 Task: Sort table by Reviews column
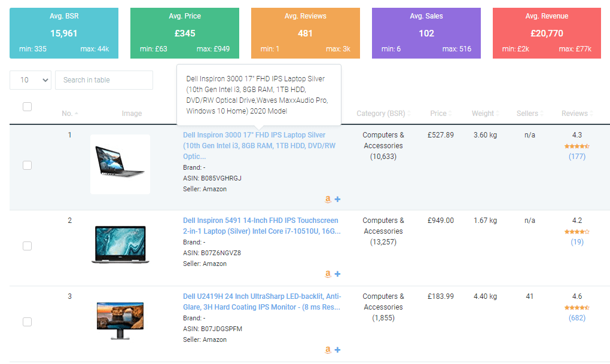(x=577, y=113)
